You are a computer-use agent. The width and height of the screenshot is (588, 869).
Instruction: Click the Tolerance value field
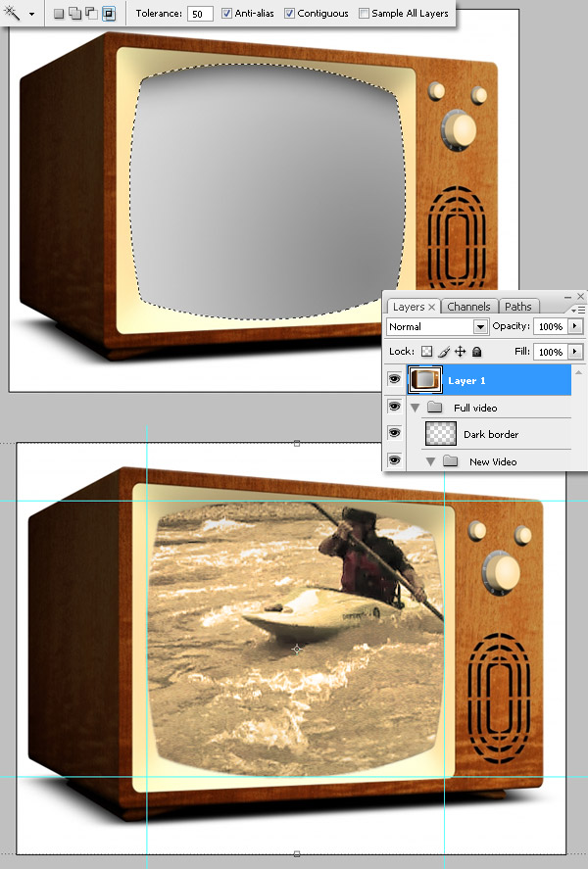pyautogui.click(x=200, y=14)
